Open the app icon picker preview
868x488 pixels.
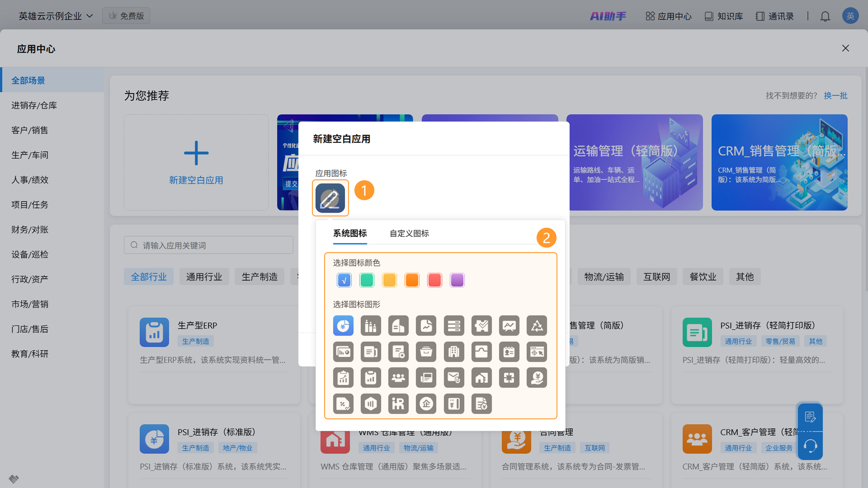point(330,198)
